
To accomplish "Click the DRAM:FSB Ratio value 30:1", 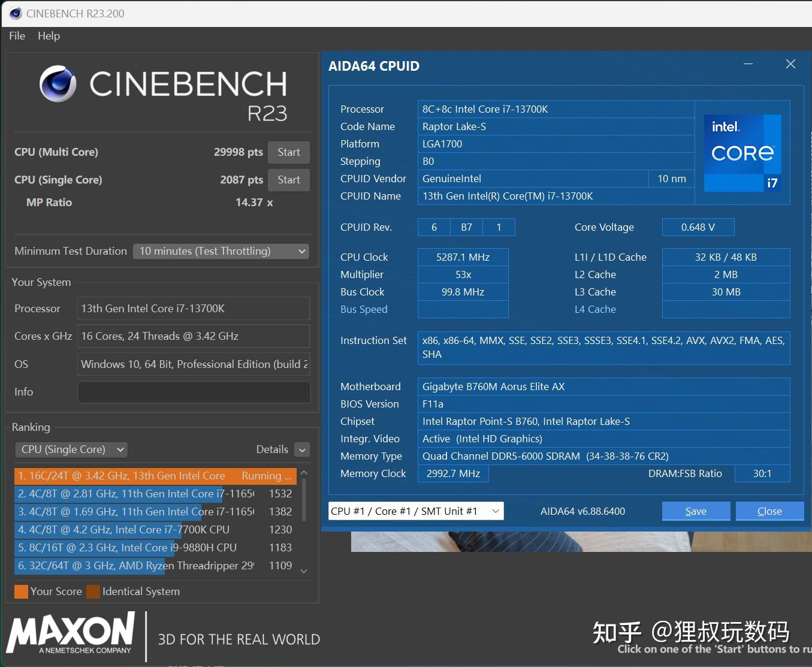I will click(x=762, y=473).
